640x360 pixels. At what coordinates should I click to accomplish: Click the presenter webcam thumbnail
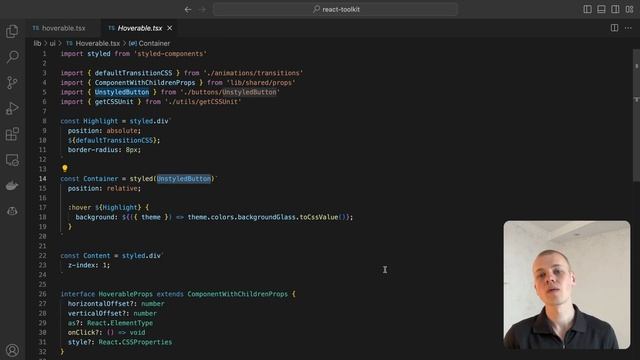click(567, 285)
